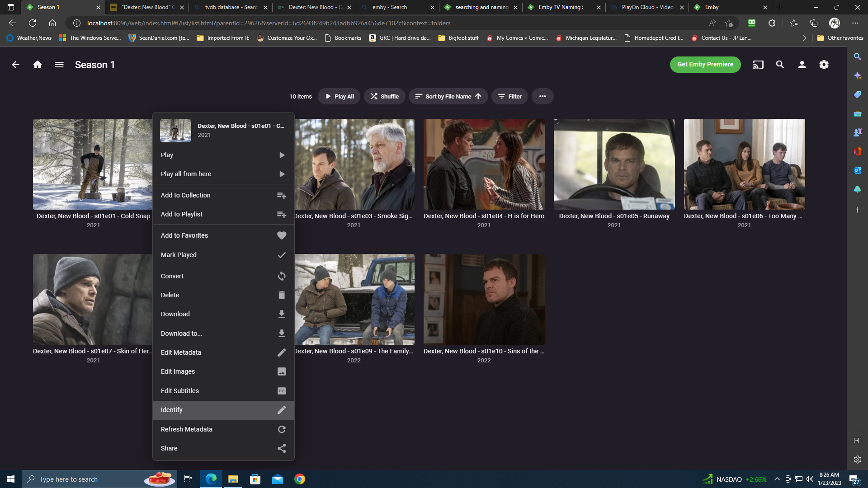Click Get Emby Premiere button
868x488 pixels.
coord(705,64)
